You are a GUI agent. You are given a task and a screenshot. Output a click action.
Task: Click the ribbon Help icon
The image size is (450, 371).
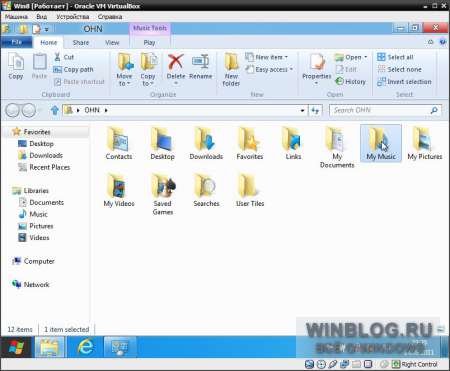click(x=443, y=42)
